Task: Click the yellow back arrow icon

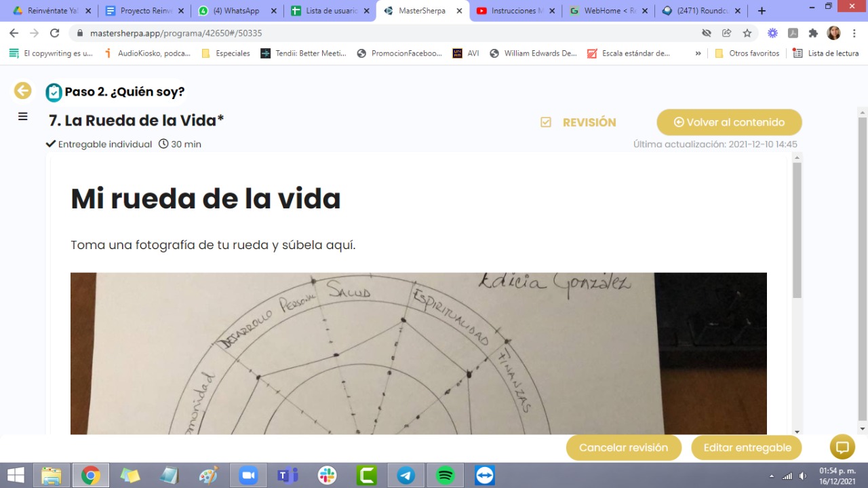Action: (x=23, y=90)
